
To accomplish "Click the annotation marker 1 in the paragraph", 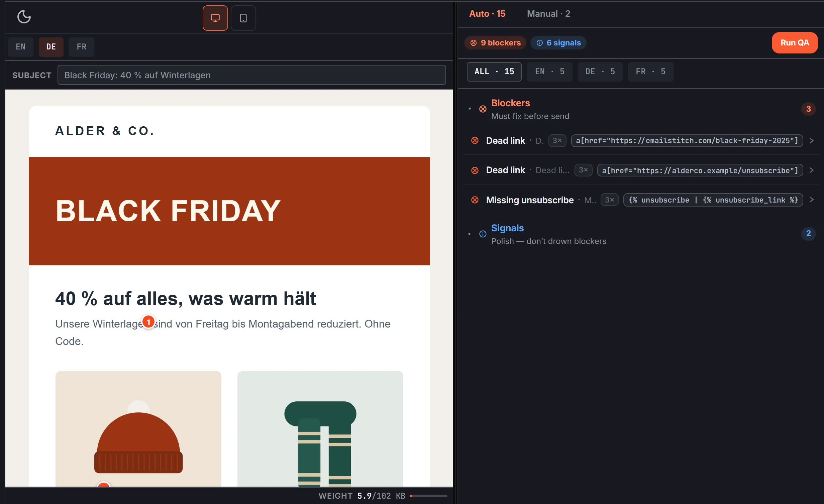I will [x=148, y=322].
